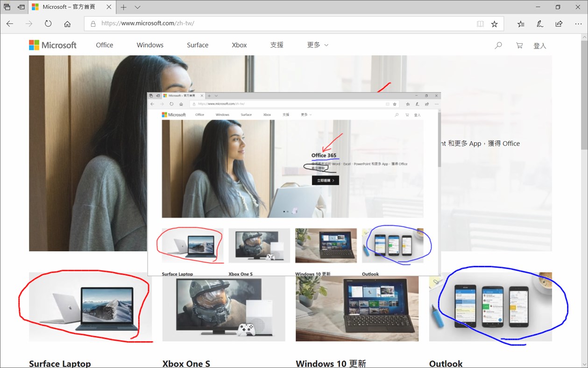Refresh the page in small inset window

point(171,104)
